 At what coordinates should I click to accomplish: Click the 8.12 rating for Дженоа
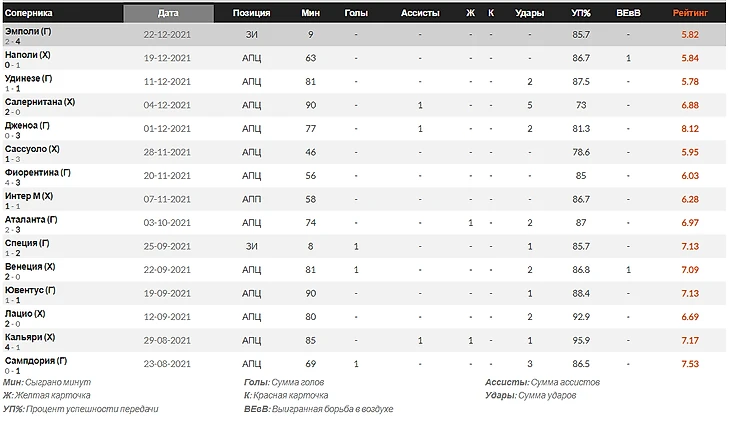pyautogui.click(x=690, y=128)
